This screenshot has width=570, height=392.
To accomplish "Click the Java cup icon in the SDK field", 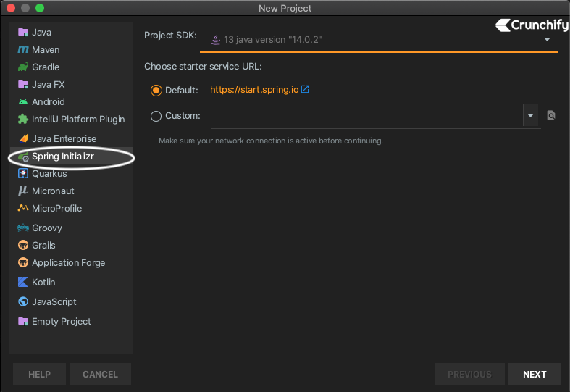I will (216, 39).
